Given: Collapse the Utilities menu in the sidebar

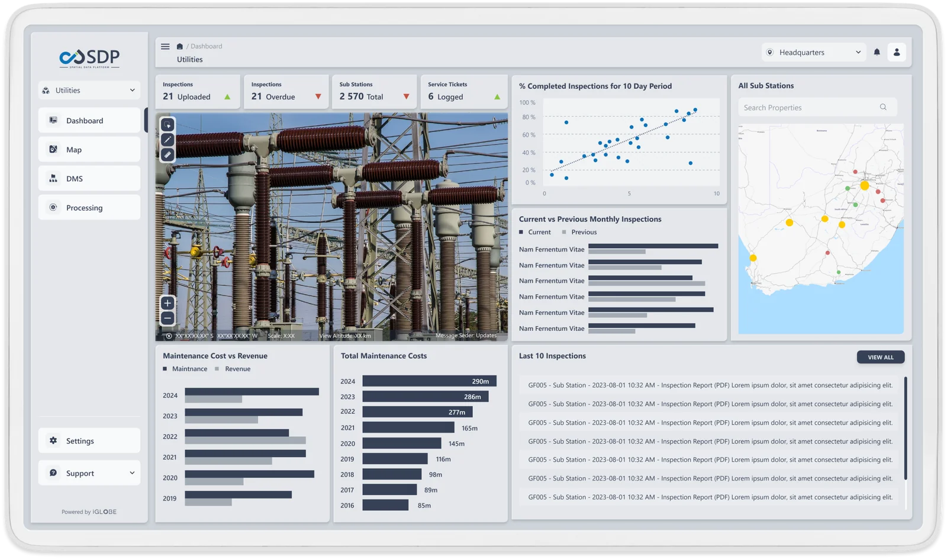Looking at the screenshot, I should point(131,90).
